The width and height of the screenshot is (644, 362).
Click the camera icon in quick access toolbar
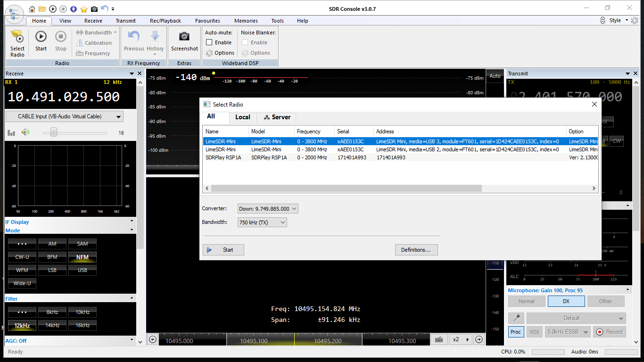click(94, 8)
